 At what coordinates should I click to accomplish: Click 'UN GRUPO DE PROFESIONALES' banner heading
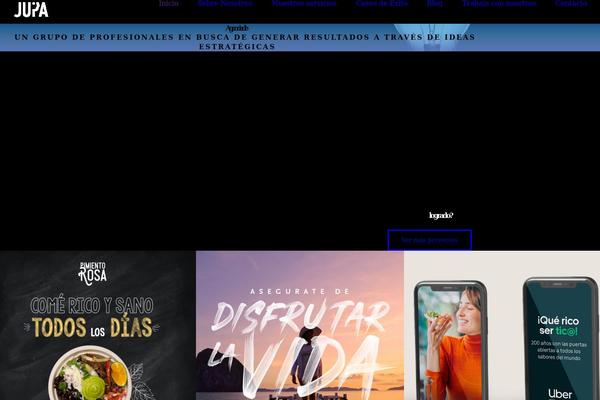coord(245,42)
